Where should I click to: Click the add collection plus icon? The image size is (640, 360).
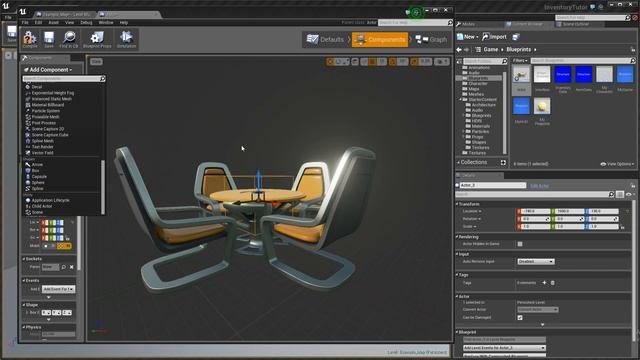(503, 162)
